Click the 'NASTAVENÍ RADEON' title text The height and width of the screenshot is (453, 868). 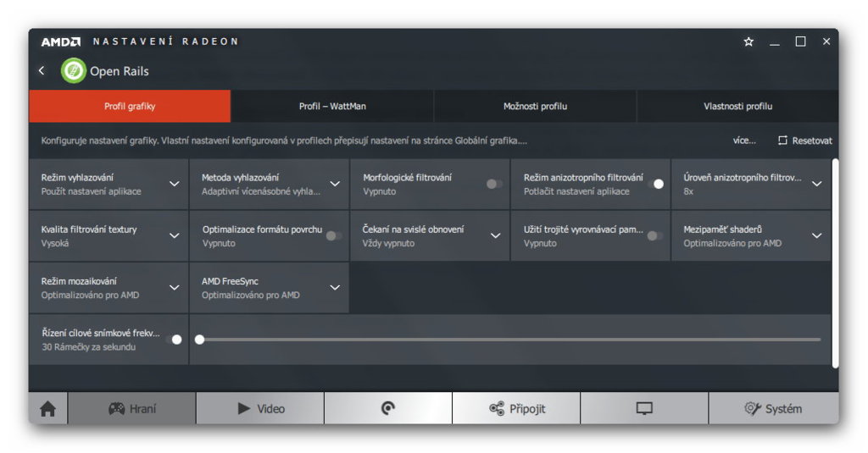pyautogui.click(x=165, y=41)
